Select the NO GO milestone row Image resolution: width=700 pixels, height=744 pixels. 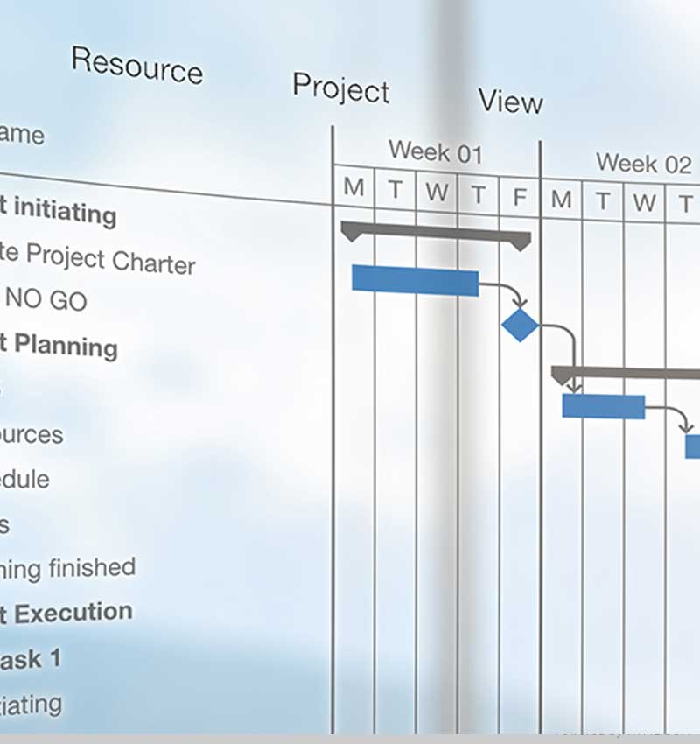[44, 299]
